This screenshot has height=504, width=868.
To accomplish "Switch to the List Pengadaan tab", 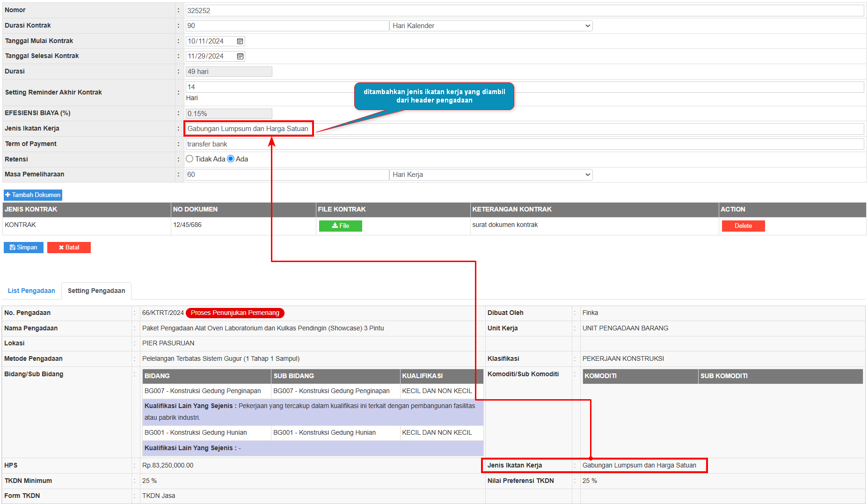I will (31, 291).
